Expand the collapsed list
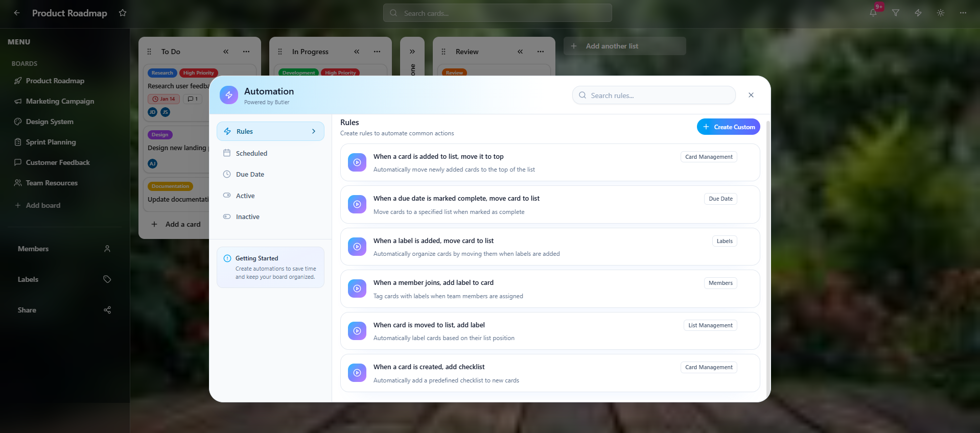 [412, 52]
